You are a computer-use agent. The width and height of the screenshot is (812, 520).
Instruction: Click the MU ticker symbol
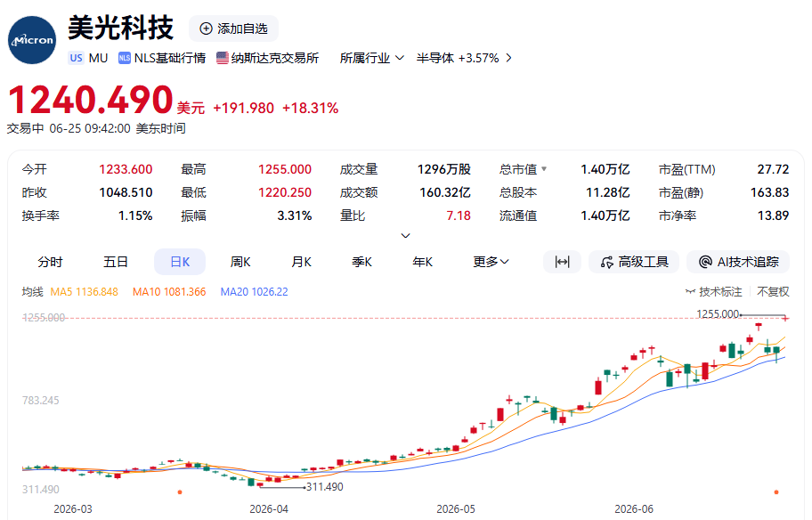pos(98,58)
